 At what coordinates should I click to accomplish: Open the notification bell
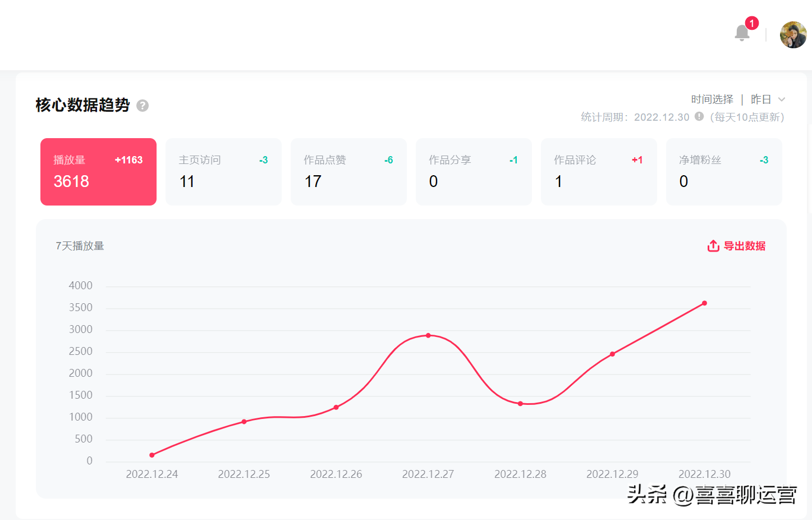tap(742, 33)
